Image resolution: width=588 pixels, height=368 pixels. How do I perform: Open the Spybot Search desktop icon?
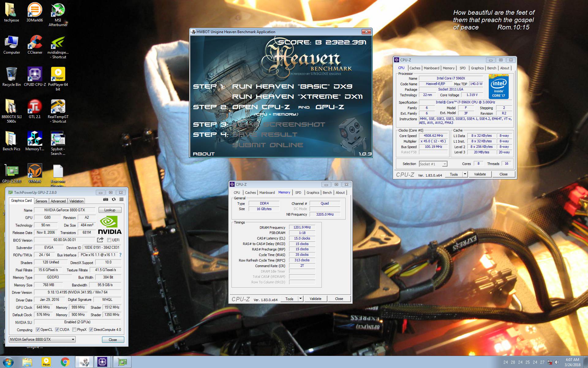coord(58,144)
